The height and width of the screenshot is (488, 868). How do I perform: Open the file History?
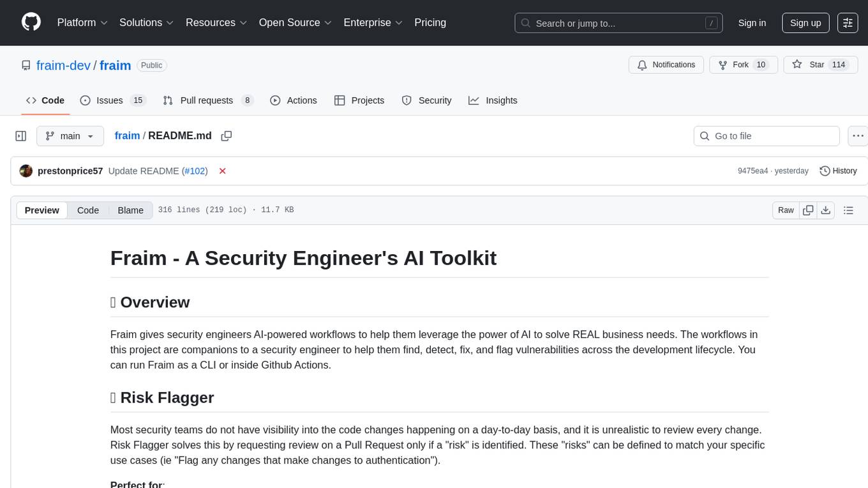pyautogui.click(x=838, y=171)
